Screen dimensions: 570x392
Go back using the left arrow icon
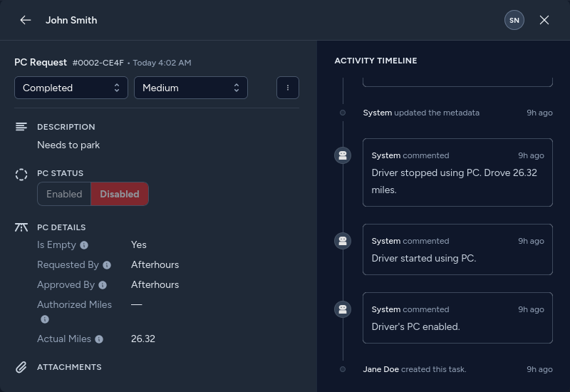tap(26, 20)
